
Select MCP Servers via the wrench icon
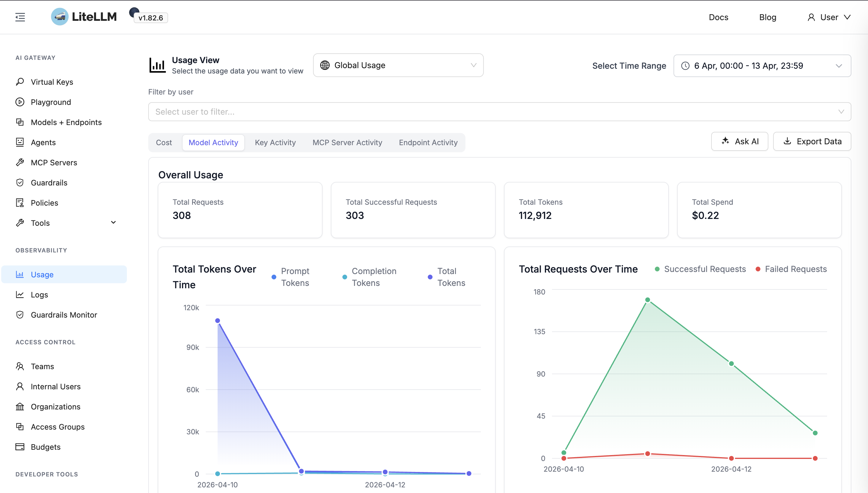click(20, 162)
